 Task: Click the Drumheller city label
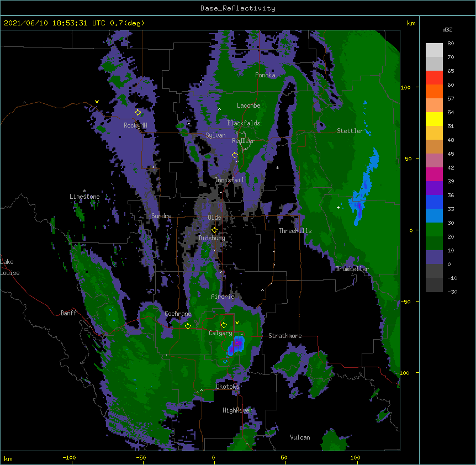tap(352, 269)
